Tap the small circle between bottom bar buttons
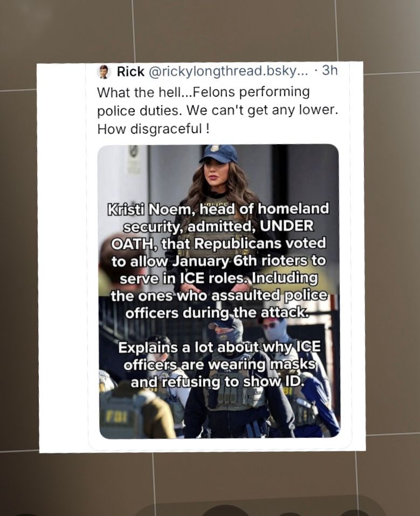 (289, 514)
